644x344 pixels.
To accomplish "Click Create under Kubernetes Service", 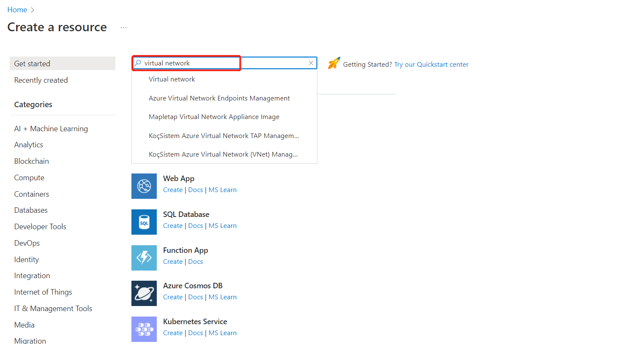I will [173, 333].
